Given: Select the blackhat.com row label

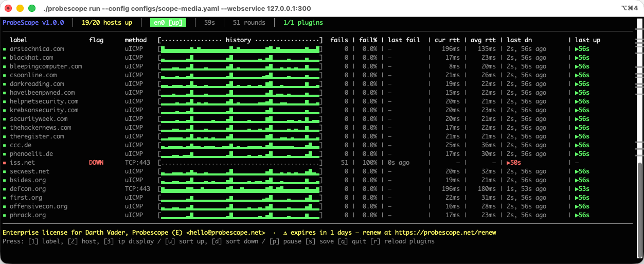Looking at the screenshot, I should point(31,58).
